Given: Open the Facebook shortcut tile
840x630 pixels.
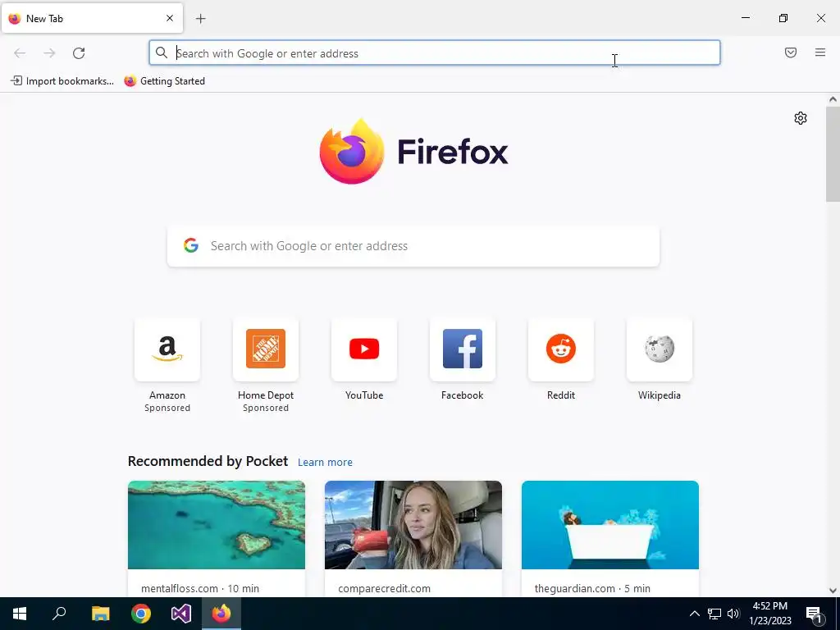Looking at the screenshot, I should (x=463, y=349).
